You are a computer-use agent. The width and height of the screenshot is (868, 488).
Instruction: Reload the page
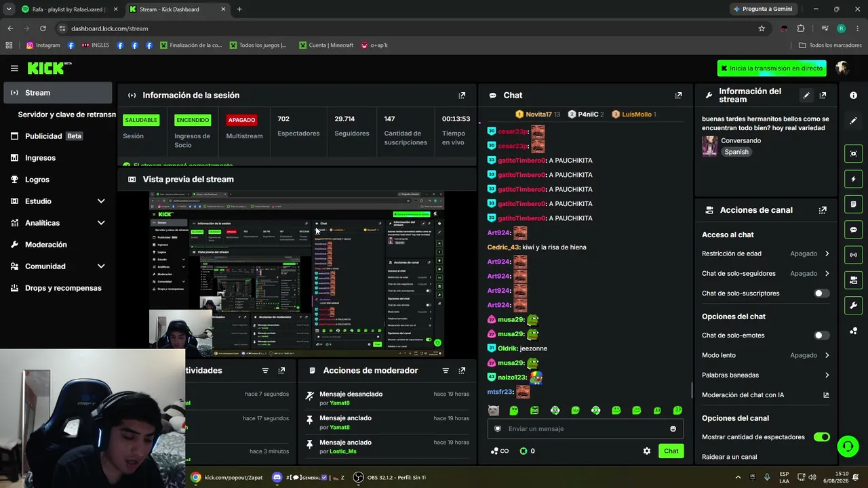coord(43,28)
